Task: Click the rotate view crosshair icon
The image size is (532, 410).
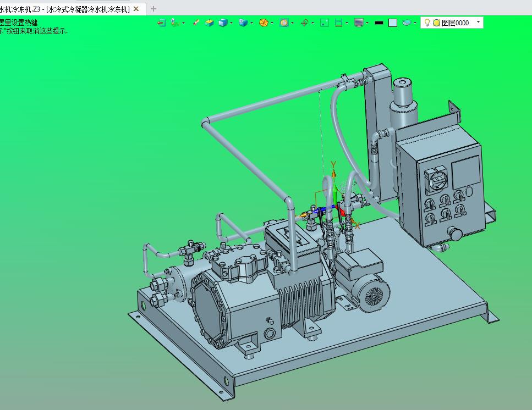Action: [x=304, y=23]
